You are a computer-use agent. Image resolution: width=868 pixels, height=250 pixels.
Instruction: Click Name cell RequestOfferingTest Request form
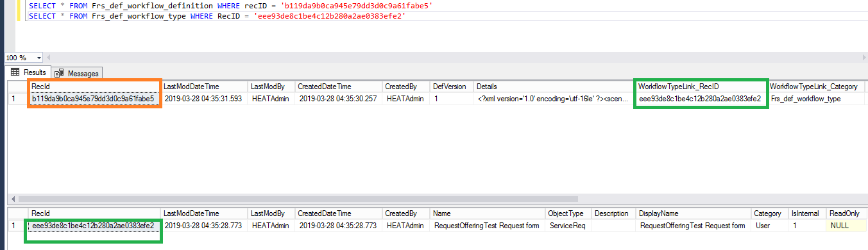(x=488, y=226)
